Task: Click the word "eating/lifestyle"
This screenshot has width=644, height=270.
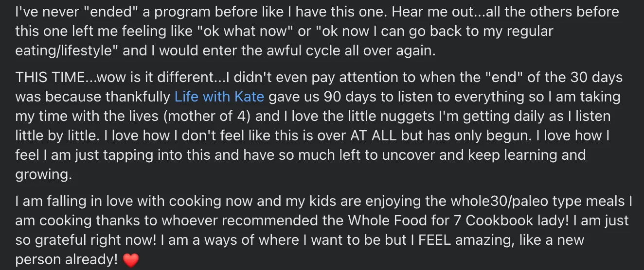Action: [x=67, y=51]
